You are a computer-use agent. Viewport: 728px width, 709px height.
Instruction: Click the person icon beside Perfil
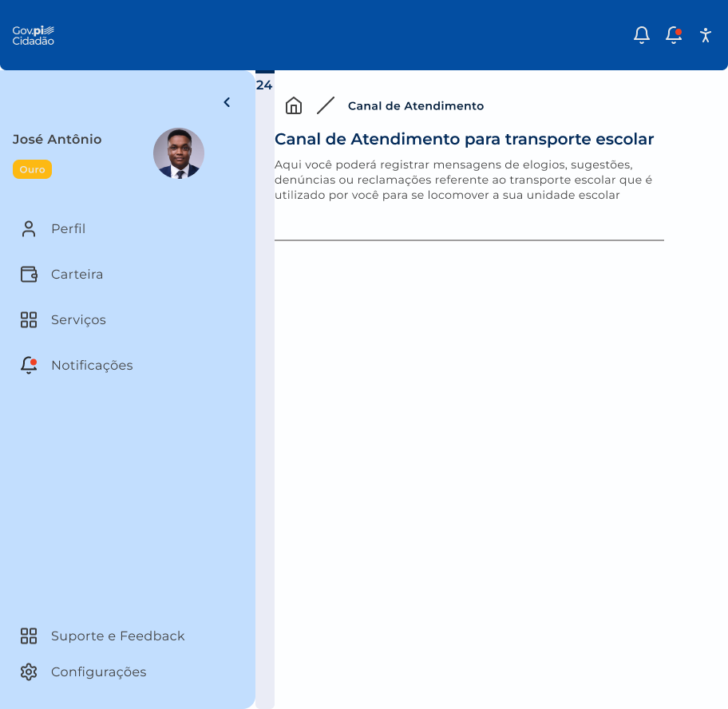(29, 229)
